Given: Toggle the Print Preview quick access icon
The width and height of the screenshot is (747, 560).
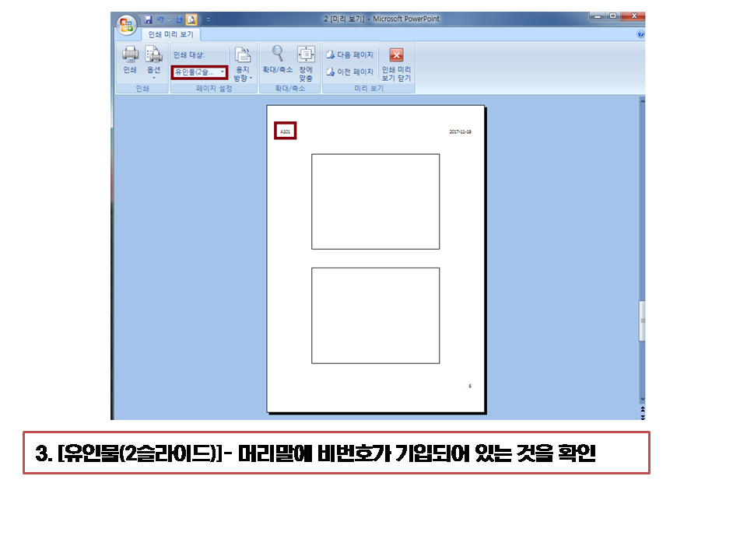Looking at the screenshot, I should (191, 18).
